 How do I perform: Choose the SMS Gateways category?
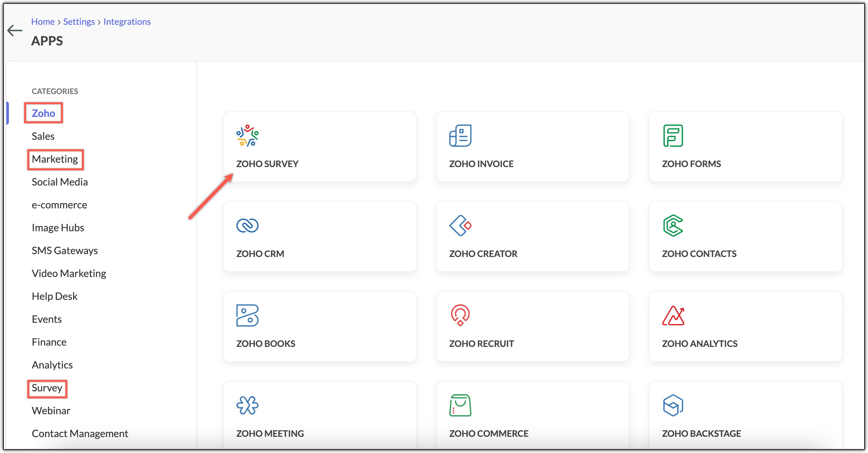pos(65,251)
